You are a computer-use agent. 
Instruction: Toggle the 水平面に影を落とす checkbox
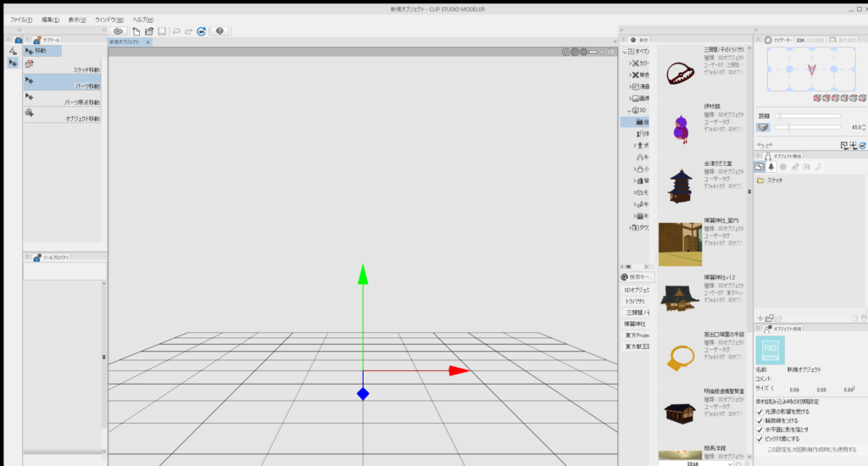tap(760, 430)
